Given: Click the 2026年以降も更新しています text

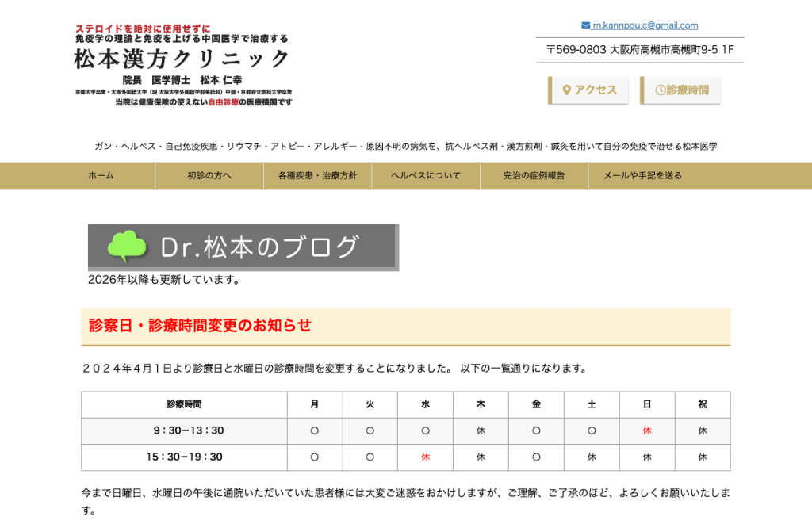Looking at the screenshot, I should click(x=163, y=280).
